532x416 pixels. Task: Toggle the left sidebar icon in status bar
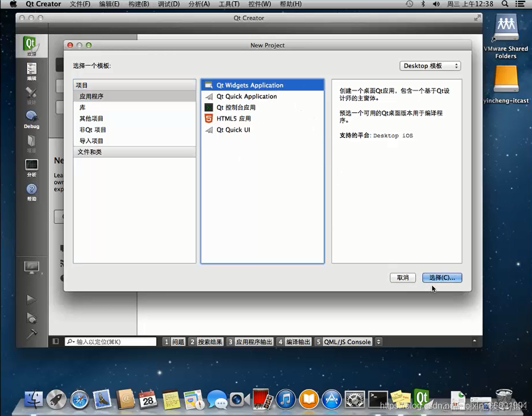[x=55, y=342]
